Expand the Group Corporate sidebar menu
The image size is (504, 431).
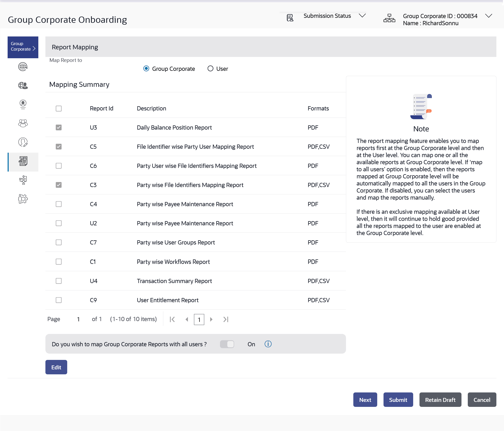23,47
